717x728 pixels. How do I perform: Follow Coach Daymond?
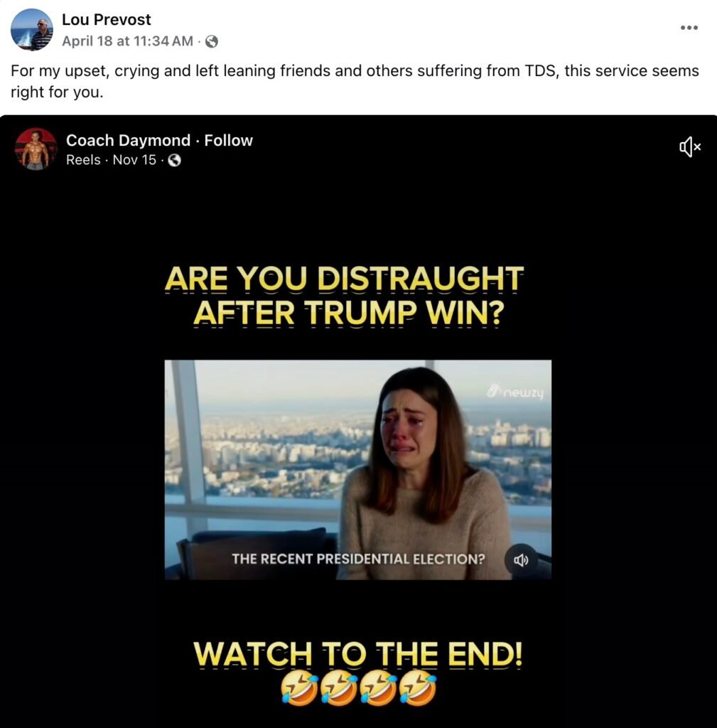pos(228,140)
